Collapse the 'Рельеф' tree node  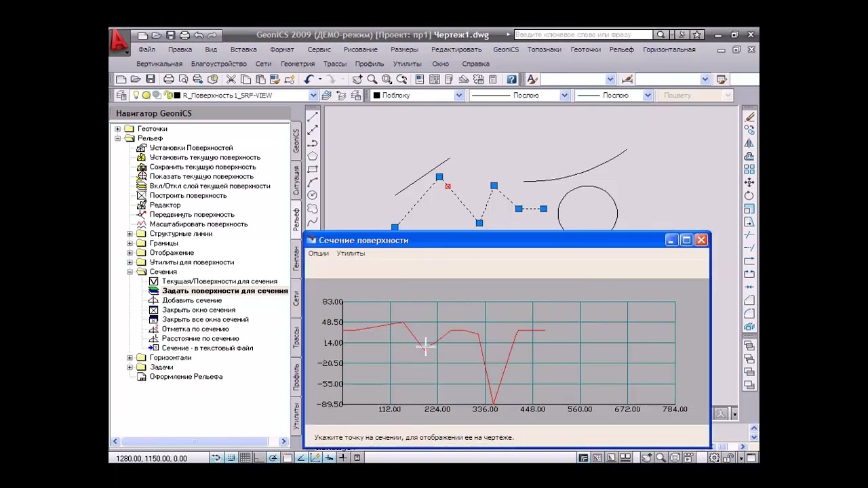pos(117,138)
